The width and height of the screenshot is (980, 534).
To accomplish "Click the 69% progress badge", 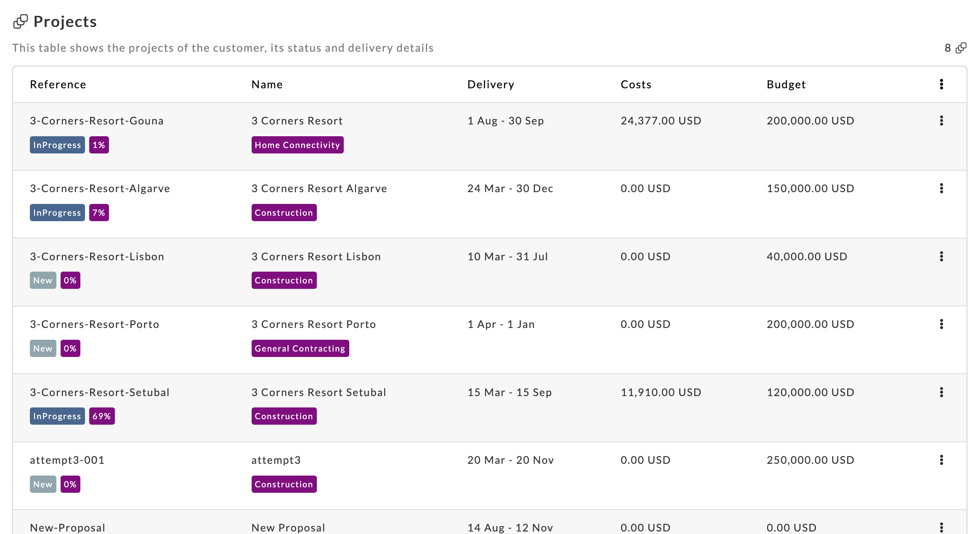I will pyautogui.click(x=102, y=416).
